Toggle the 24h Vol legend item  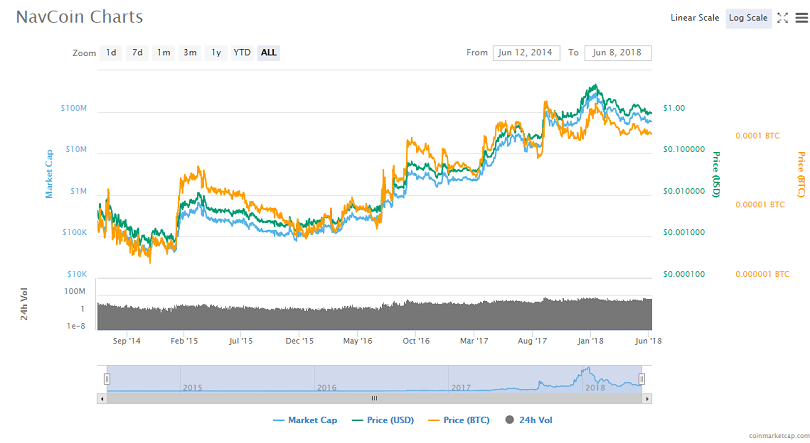pos(530,419)
